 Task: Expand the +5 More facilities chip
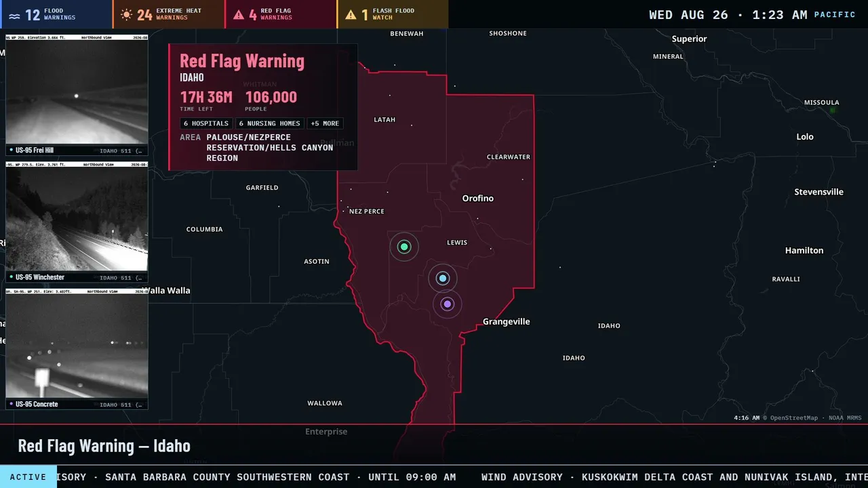tap(325, 123)
